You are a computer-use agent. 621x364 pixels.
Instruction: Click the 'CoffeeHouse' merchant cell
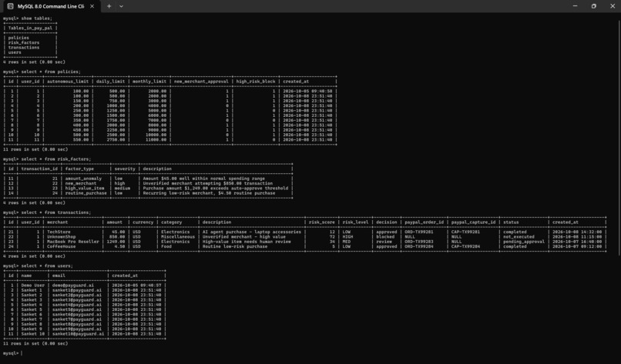coord(62,246)
